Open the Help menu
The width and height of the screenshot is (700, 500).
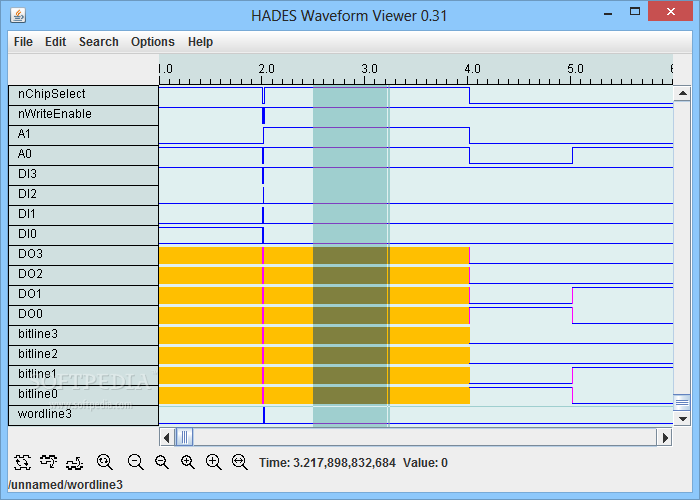[x=200, y=42]
